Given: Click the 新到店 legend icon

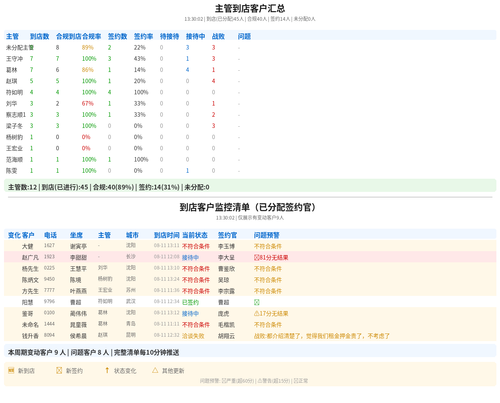Looking at the screenshot, I should click(11, 370).
